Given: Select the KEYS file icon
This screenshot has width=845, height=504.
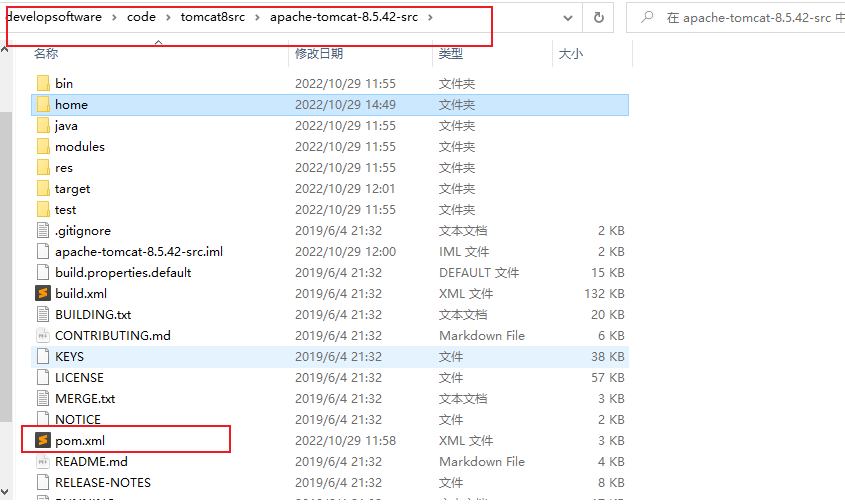Looking at the screenshot, I should point(43,356).
